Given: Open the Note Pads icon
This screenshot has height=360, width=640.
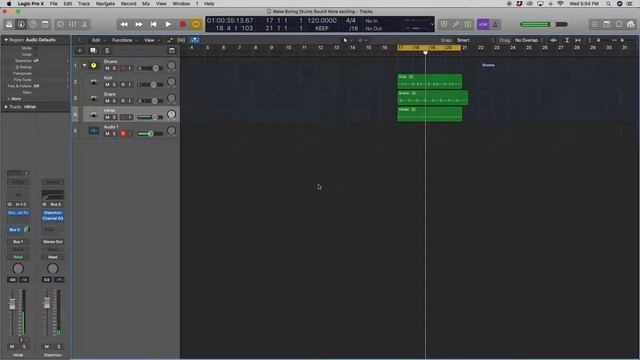Looking at the screenshot, I should [x=607, y=24].
